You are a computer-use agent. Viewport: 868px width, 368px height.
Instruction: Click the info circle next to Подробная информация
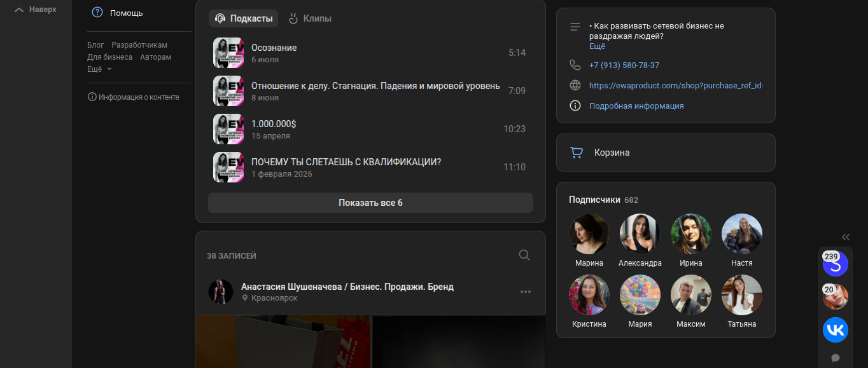click(x=575, y=106)
